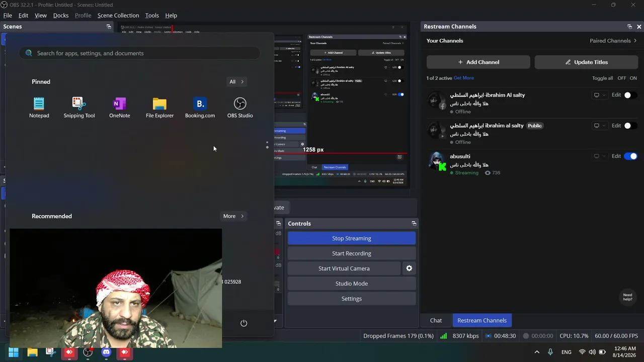Click the 'CPU: 10.7%' status text
The width and height of the screenshot is (644, 362).
(574, 336)
